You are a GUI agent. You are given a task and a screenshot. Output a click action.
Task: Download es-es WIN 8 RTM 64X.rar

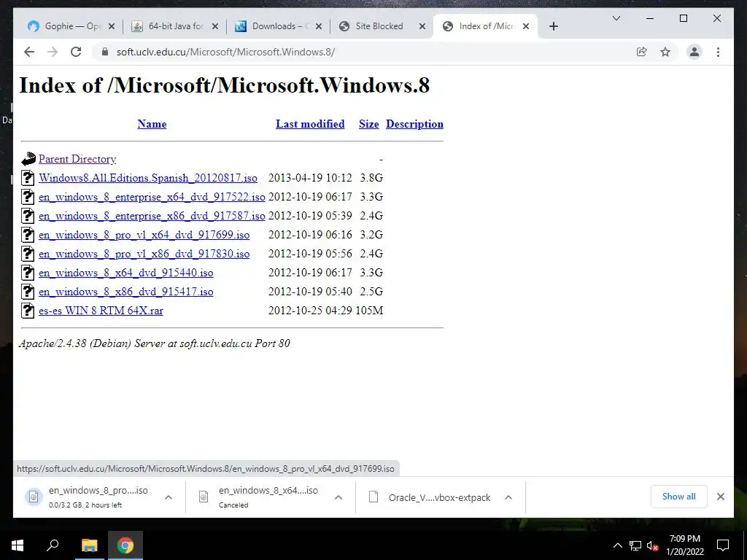101,311
